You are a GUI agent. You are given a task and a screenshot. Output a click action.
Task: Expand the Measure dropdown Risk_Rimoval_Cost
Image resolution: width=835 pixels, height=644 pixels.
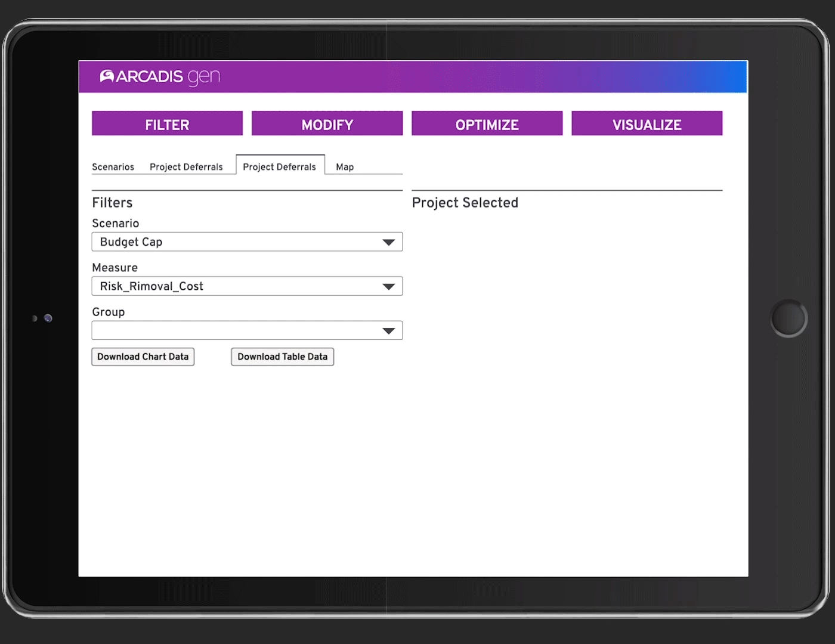coord(247,286)
